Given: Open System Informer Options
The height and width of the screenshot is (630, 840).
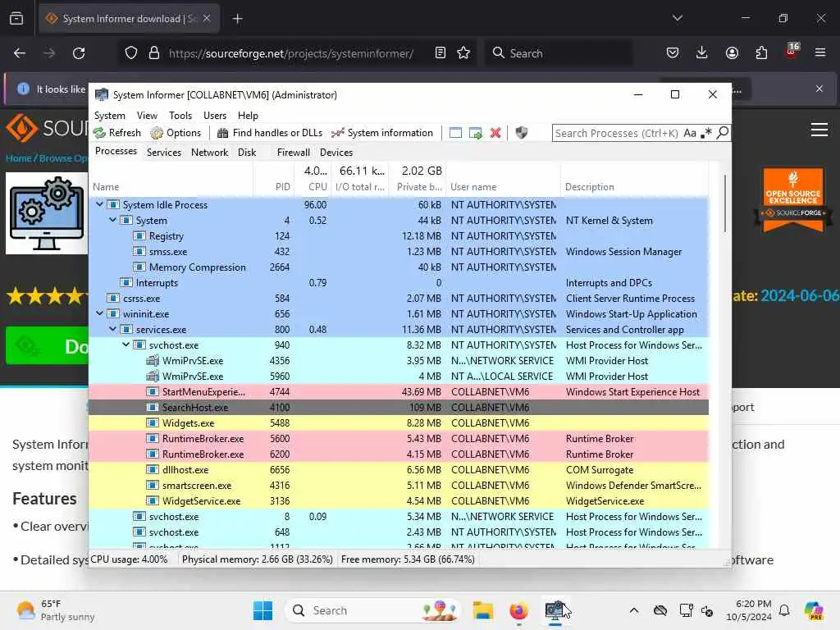Looking at the screenshot, I should pos(176,133).
